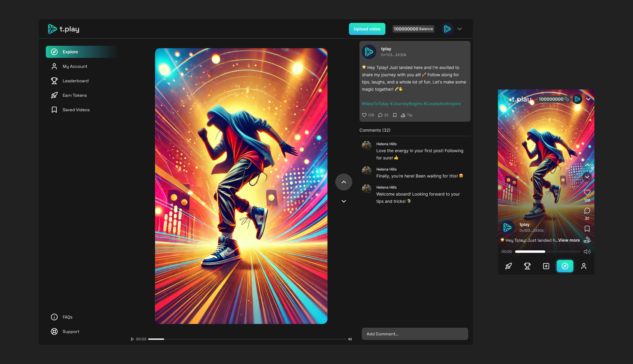This screenshot has width=633, height=364.
Task: Tap the rocket icon in mobile nav
Action: tap(508, 266)
